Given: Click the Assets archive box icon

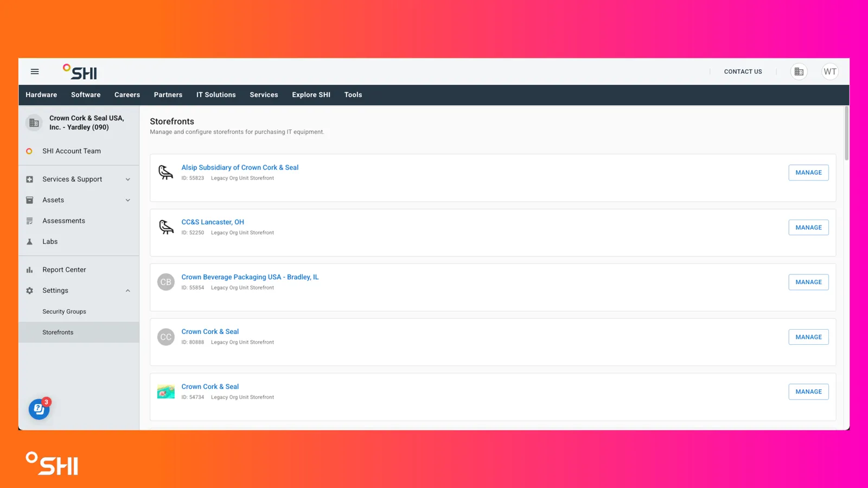Looking at the screenshot, I should [x=29, y=200].
